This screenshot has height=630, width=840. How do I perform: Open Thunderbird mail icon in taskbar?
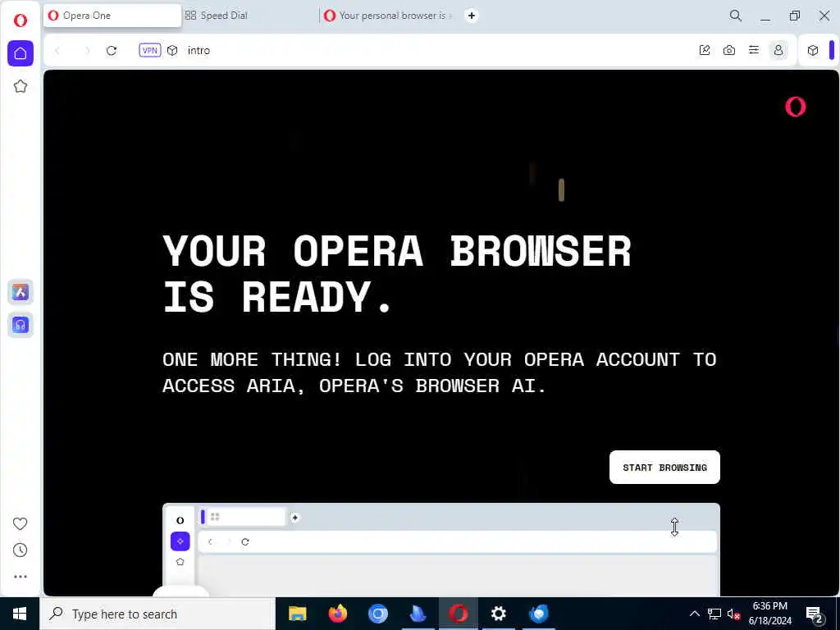point(538,614)
